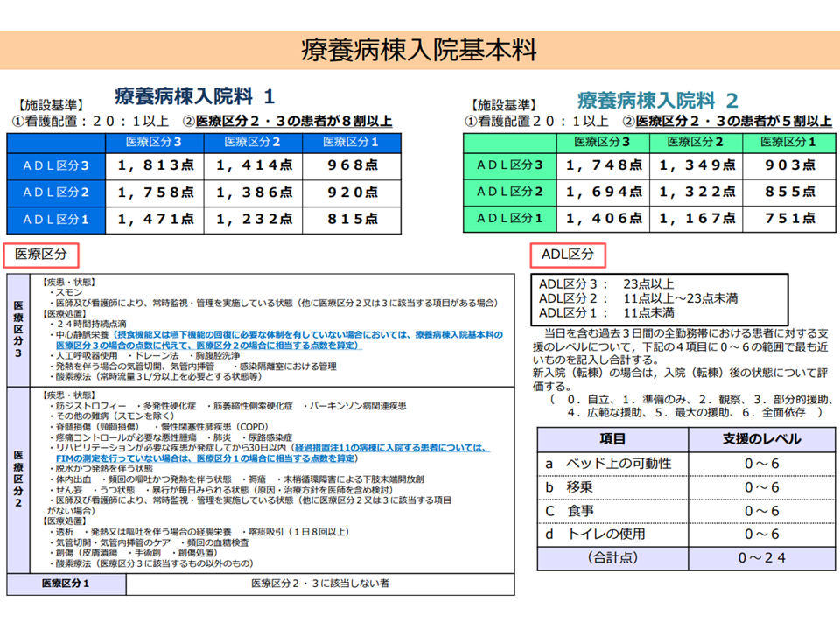
Task: Click the red-boxed ADL区分 label
Action: [x=568, y=255]
